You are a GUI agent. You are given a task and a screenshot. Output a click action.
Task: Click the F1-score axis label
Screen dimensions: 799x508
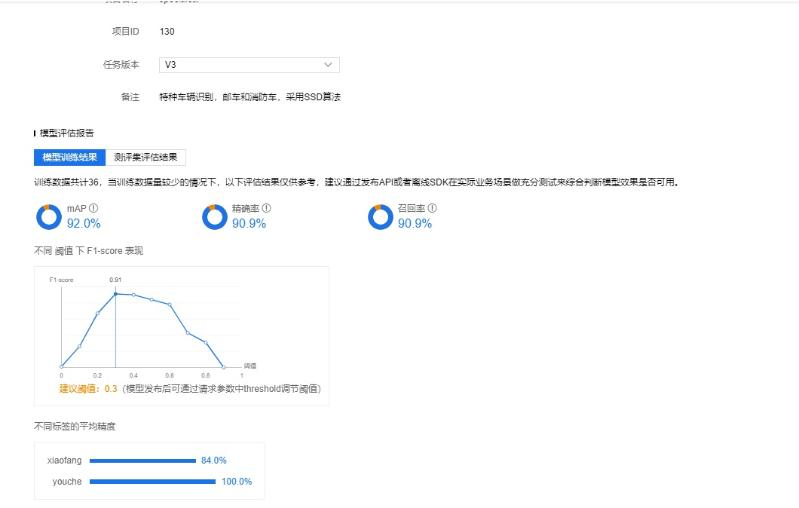[61, 280]
